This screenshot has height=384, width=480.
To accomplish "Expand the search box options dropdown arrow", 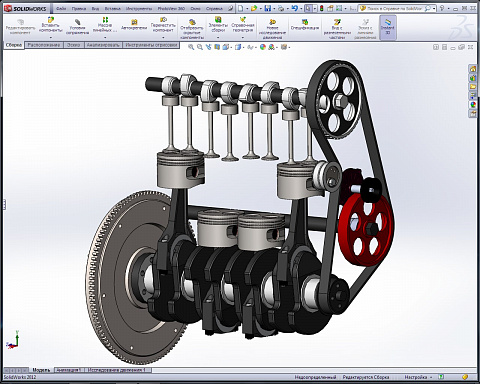I will (434, 9).
